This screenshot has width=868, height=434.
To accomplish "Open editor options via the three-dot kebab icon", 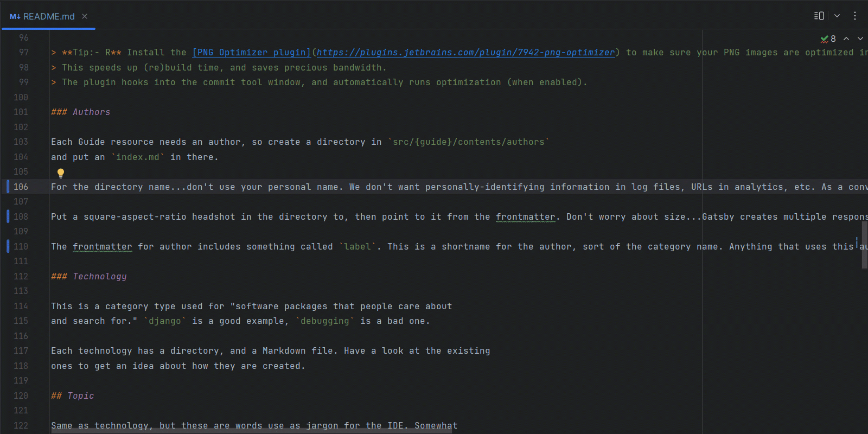I will tap(856, 16).
